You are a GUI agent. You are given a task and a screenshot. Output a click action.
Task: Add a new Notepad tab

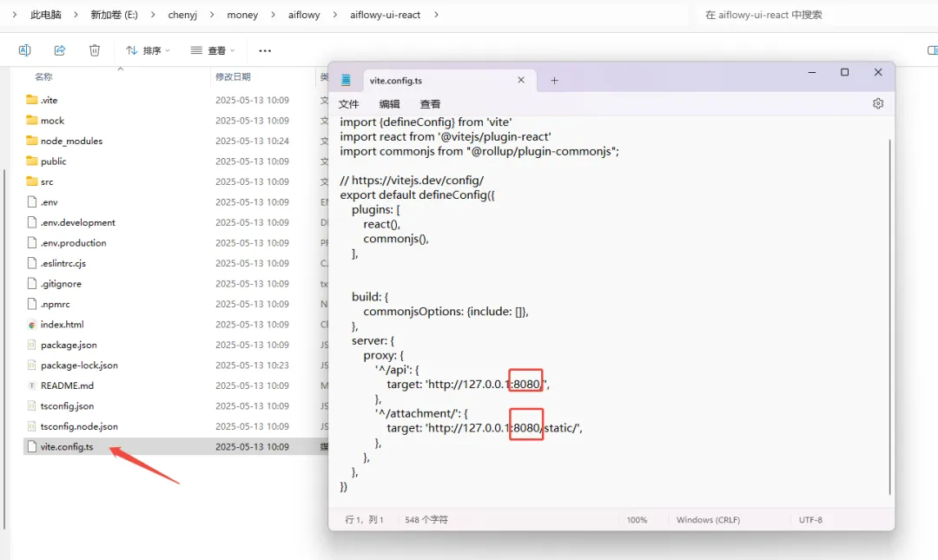(x=554, y=81)
